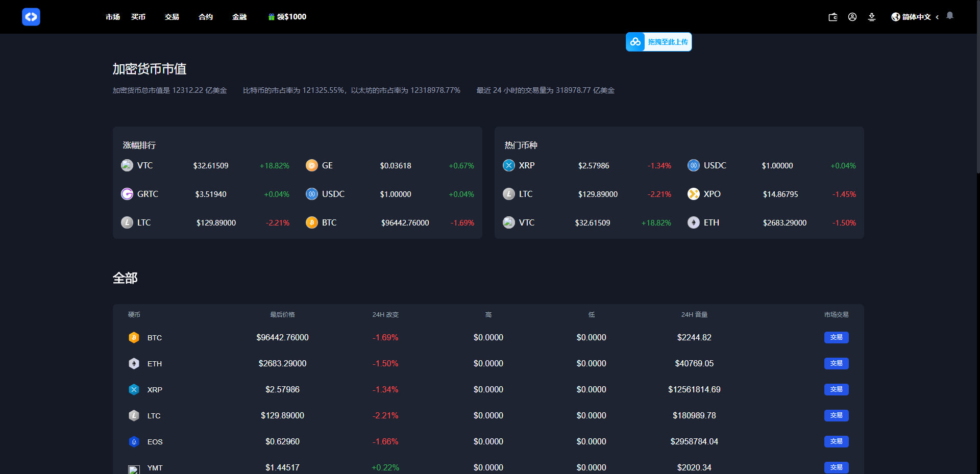Click the VTC icon in 涨幅排行 panel
Screen dimensions: 980x474
127,165
